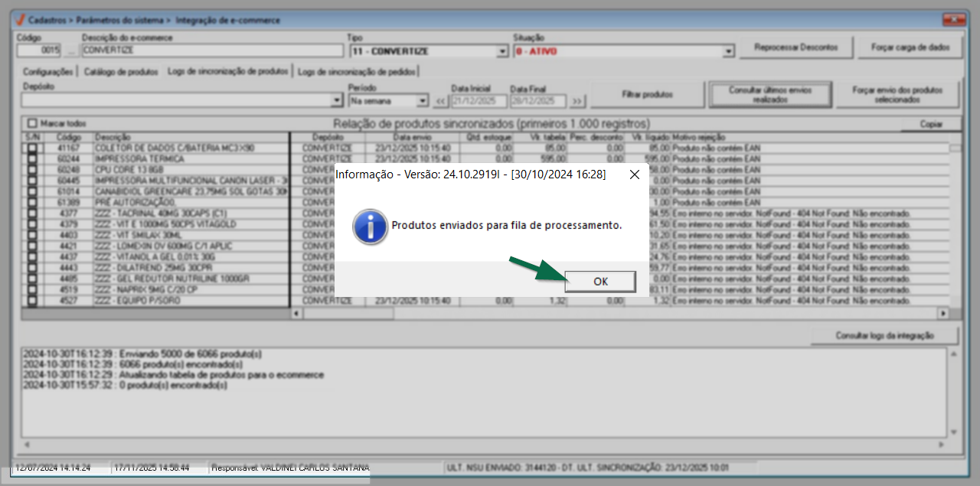Check row 41167 COLETOR DE DADOS

point(32,148)
